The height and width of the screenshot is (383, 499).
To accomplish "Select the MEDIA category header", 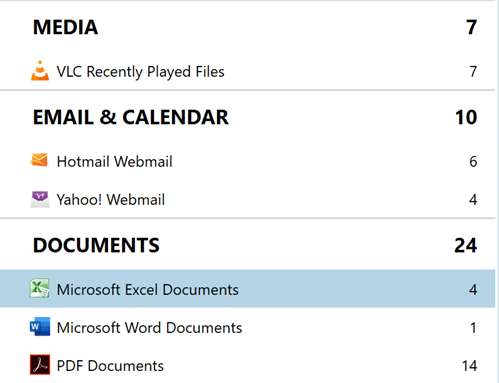I will click(65, 27).
